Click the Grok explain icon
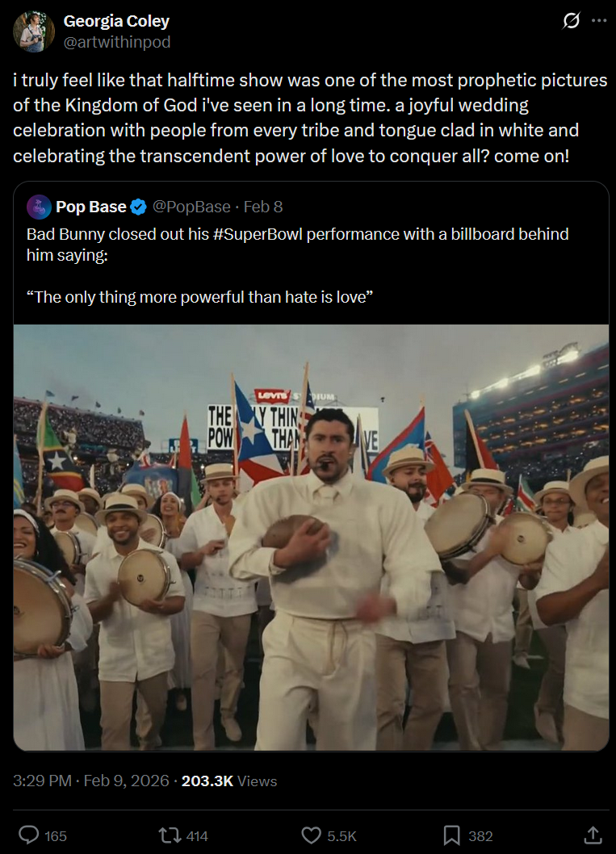 571,21
